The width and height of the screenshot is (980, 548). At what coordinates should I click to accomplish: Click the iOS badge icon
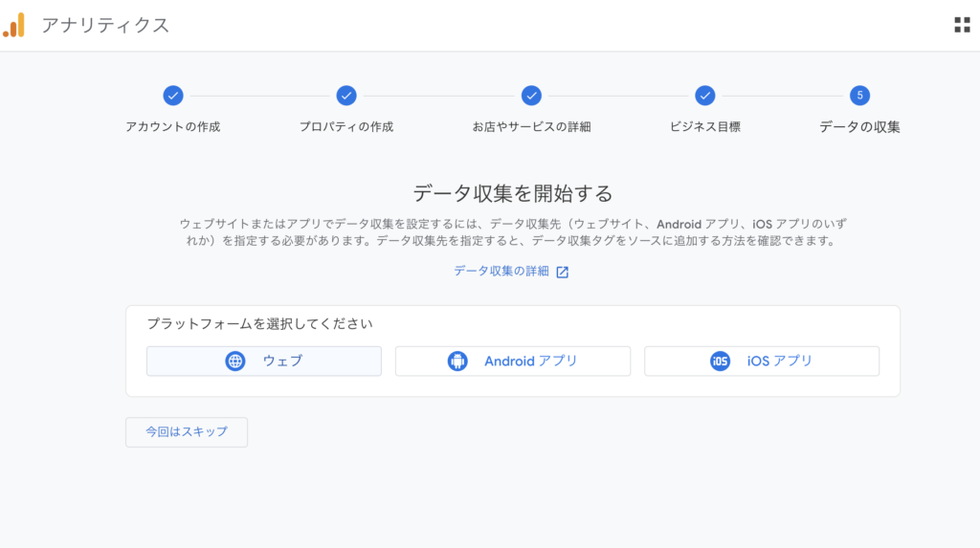pyautogui.click(x=720, y=362)
